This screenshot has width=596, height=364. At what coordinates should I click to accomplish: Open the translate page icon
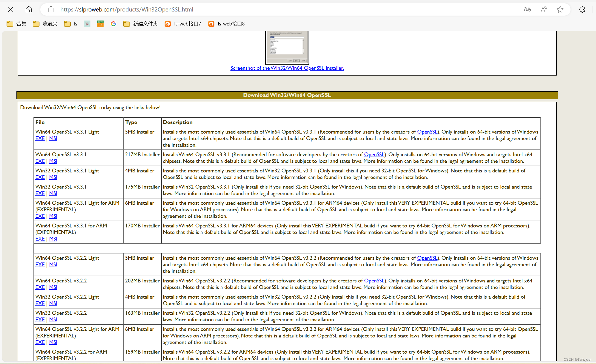coord(527,10)
